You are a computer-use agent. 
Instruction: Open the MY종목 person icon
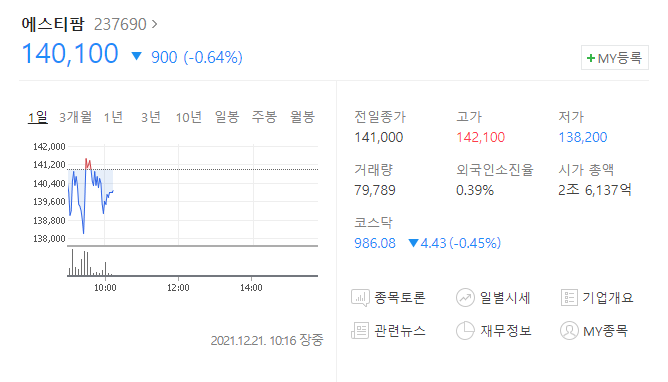569,330
